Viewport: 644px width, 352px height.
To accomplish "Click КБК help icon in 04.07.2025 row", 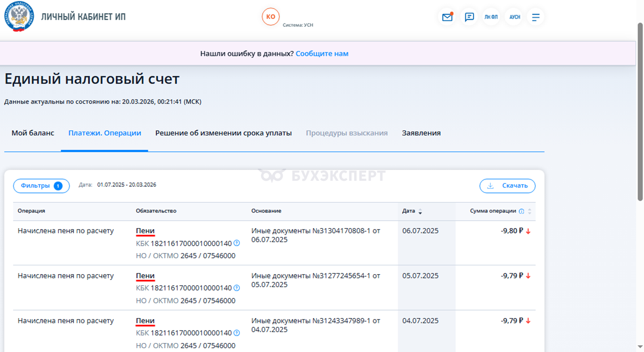I will coord(237,333).
